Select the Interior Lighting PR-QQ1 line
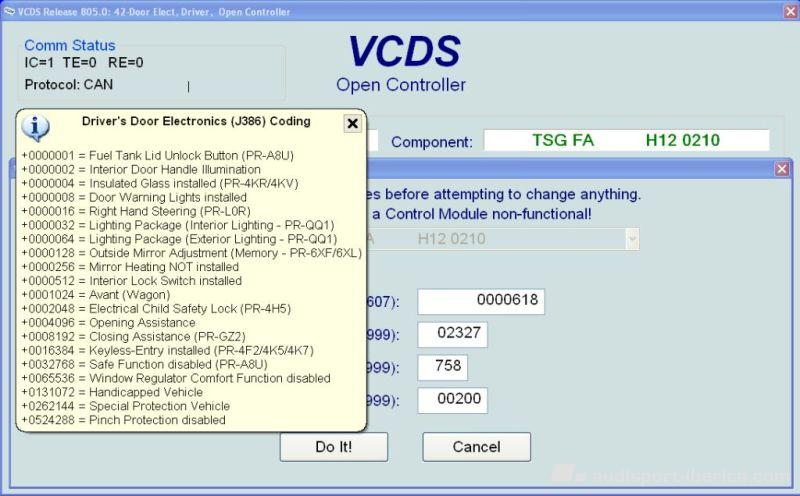Screen dimensions: 800x496 178,225
